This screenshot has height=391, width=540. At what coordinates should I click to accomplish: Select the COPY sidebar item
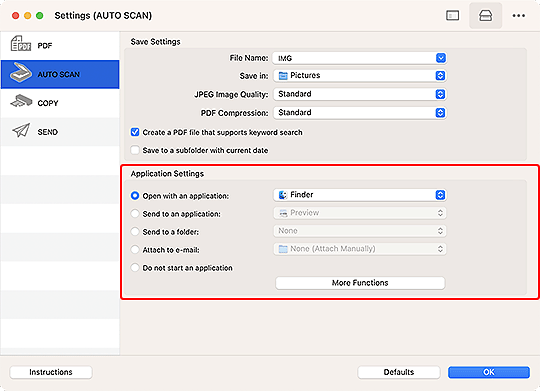pyautogui.click(x=60, y=103)
